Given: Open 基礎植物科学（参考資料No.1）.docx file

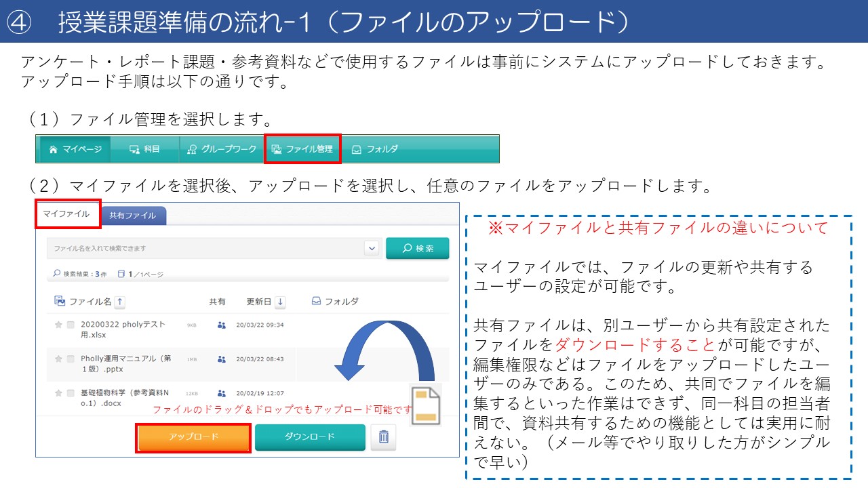Looking at the screenshot, I should [124, 397].
